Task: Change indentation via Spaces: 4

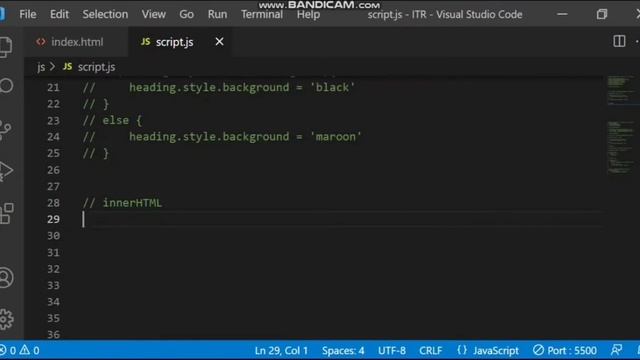Action: coord(343,350)
